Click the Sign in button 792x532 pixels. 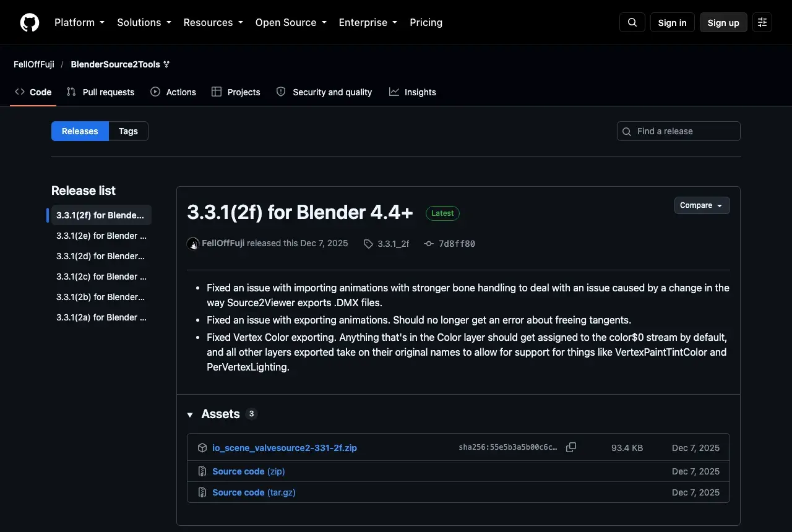[672, 23]
